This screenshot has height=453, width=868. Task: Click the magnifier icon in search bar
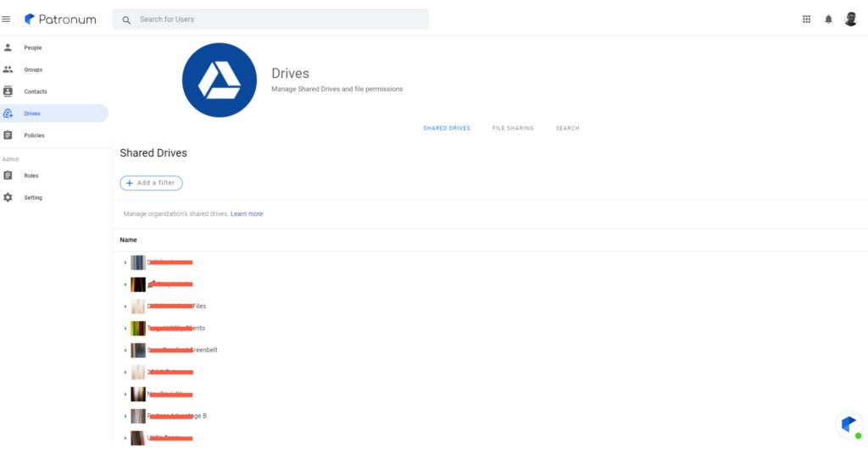pyautogui.click(x=126, y=20)
